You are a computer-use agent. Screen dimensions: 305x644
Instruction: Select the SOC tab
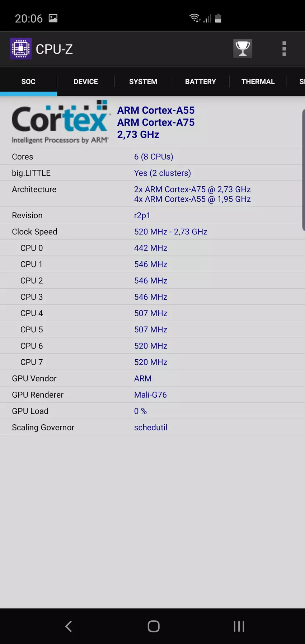(28, 82)
